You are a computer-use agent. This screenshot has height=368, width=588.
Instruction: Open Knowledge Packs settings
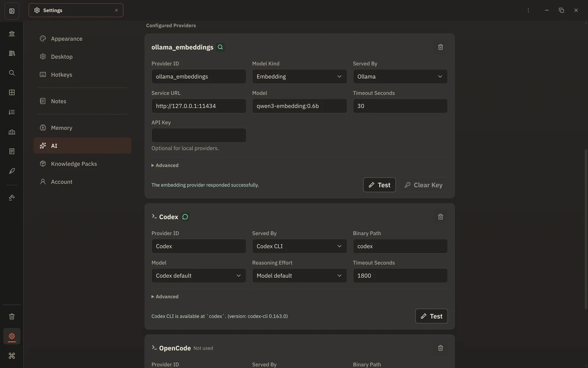pos(82,164)
